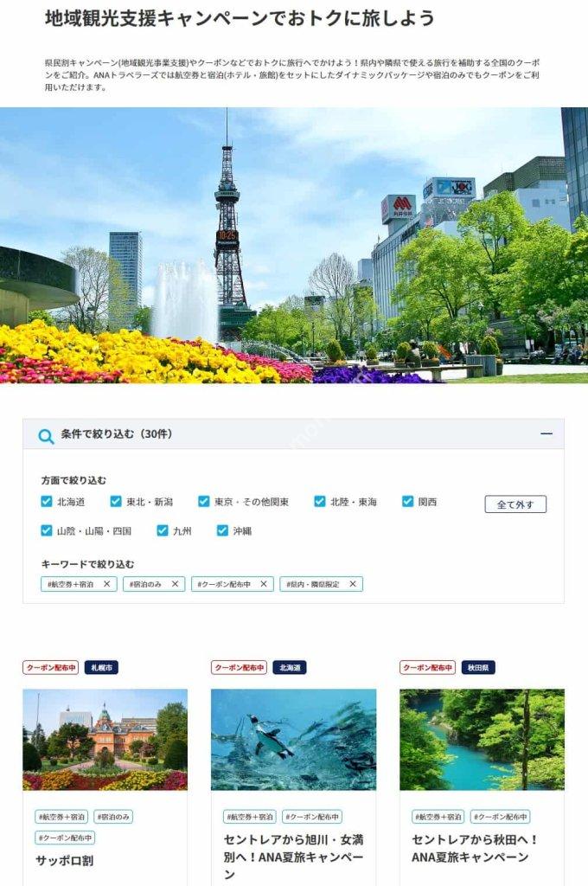This screenshot has width=588, height=886.
Task: Uncheck the 沖縄 checkbox
Action: coord(222,530)
